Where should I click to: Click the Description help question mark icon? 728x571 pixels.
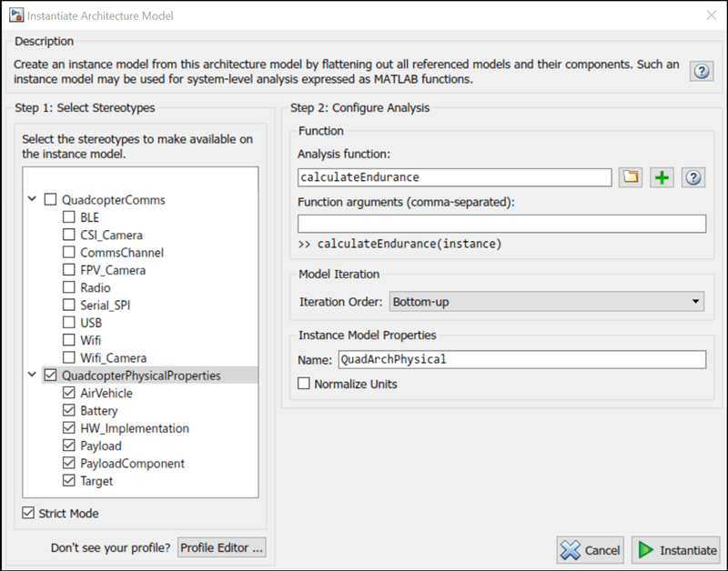click(701, 72)
